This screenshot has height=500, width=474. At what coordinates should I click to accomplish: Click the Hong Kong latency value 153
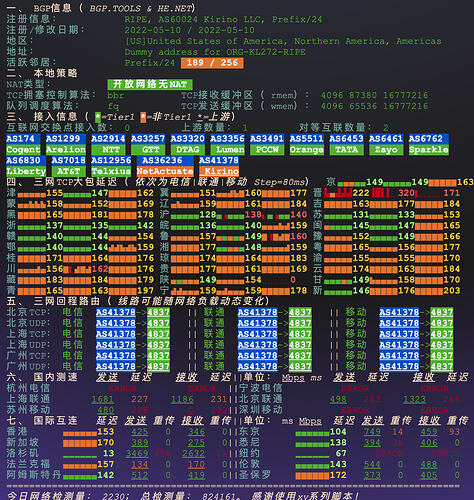(x=106, y=432)
